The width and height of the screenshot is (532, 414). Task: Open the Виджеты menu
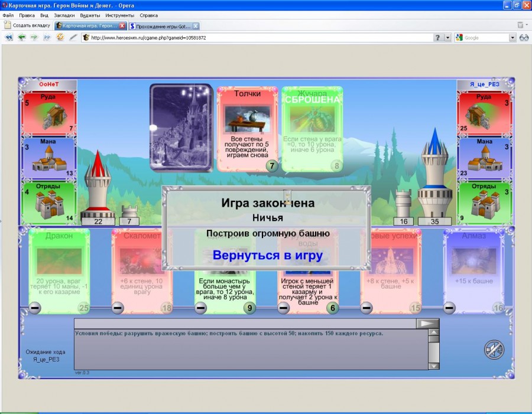click(90, 15)
